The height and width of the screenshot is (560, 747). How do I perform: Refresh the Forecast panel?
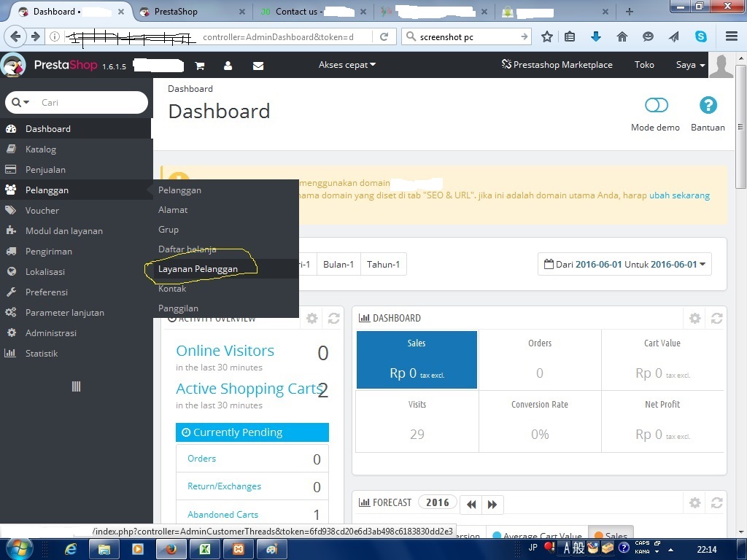(716, 502)
